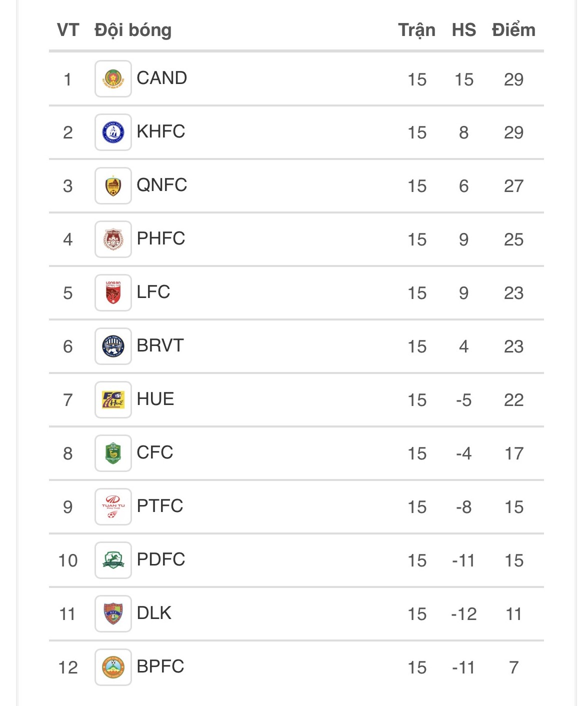Open the KHFC team name link
The image size is (588, 706).
click(161, 131)
